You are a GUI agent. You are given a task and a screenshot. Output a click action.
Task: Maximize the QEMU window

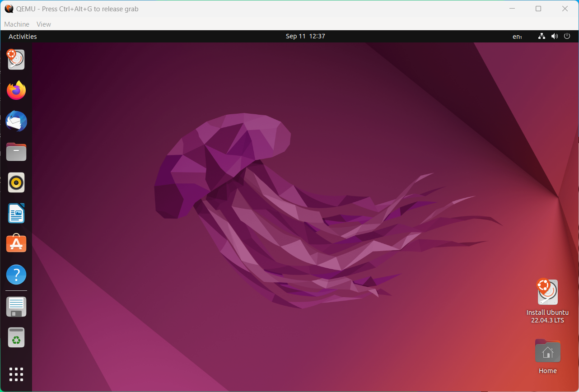coord(538,9)
